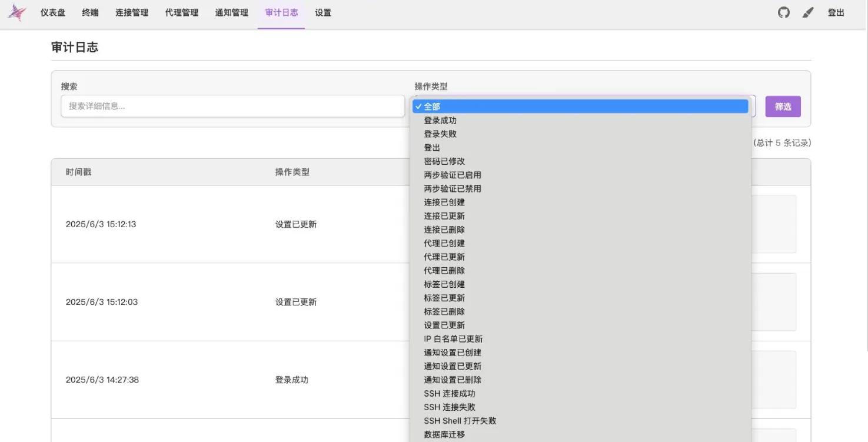Screen dimensions: 868x442
Task: Pick 数据库迁移 option
Action: (580, 434)
